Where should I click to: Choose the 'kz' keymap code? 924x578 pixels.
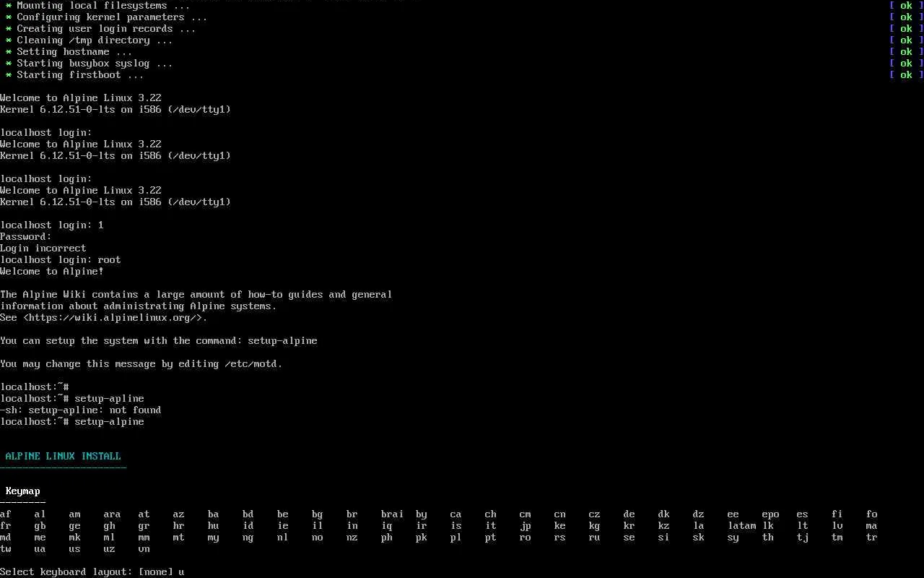click(x=664, y=525)
